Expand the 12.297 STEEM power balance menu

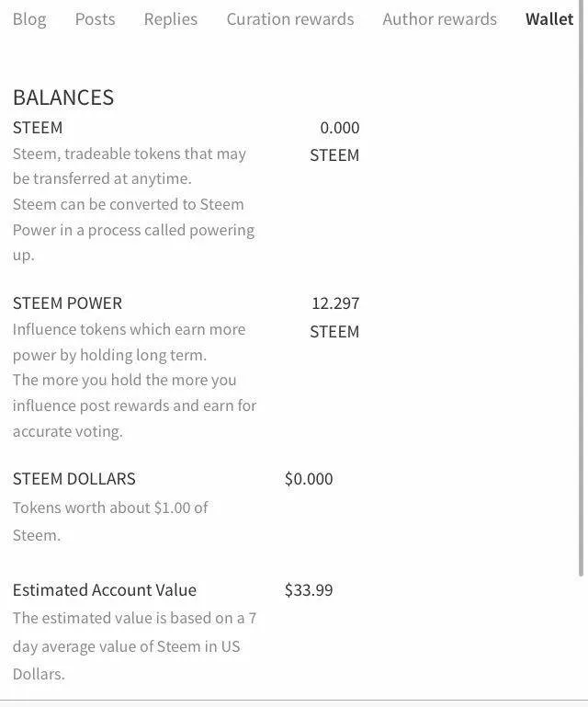(x=334, y=317)
